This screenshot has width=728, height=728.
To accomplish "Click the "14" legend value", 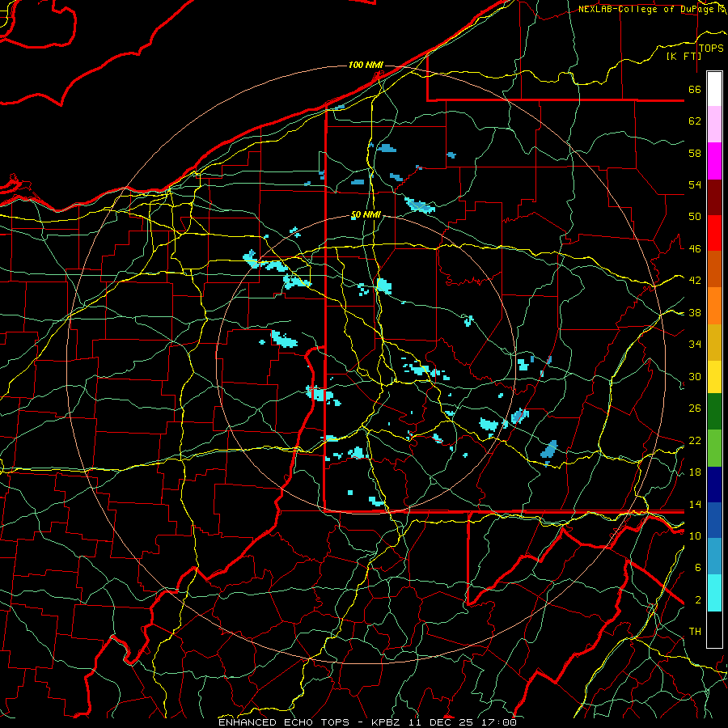I will 695,504.
